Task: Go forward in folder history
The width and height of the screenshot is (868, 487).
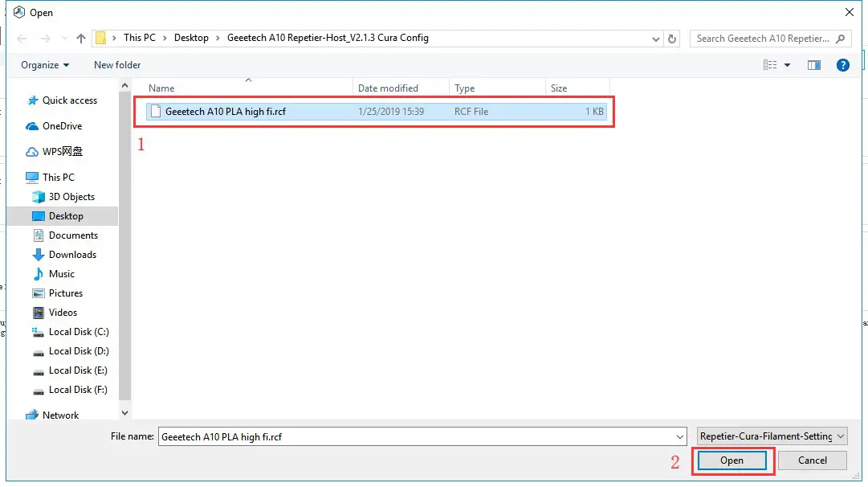Action: (46, 39)
